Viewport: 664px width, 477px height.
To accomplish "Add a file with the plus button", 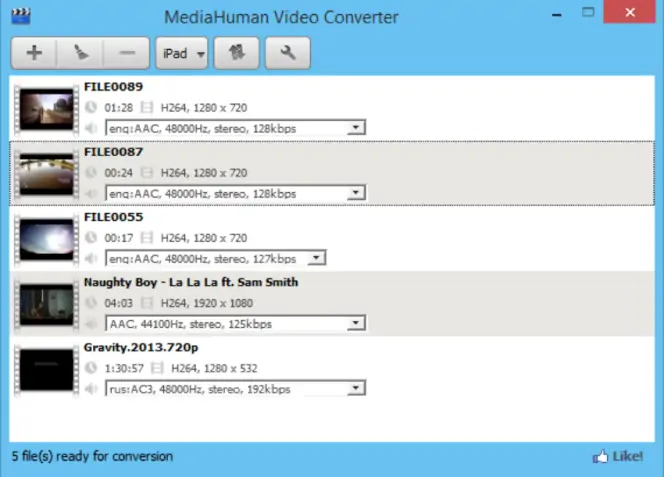I will [x=34, y=53].
